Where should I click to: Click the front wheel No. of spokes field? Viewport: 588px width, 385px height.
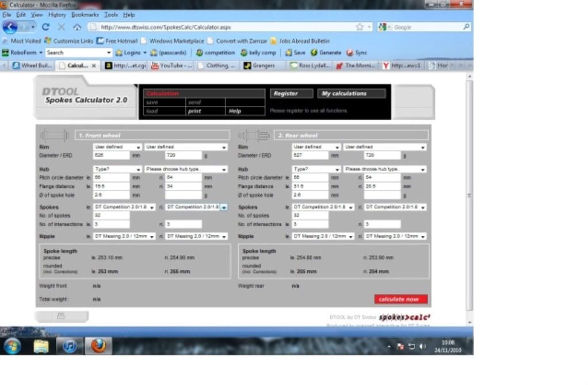tap(111, 215)
